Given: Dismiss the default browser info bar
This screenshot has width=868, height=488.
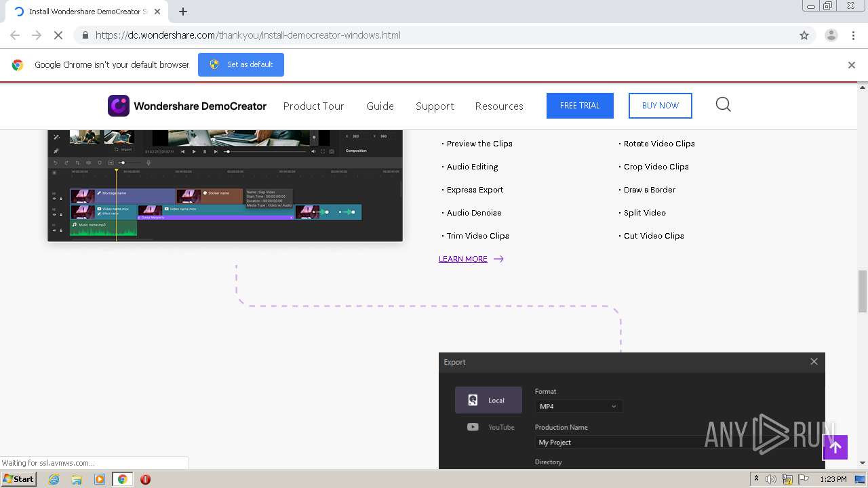Looking at the screenshot, I should [852, 65].
